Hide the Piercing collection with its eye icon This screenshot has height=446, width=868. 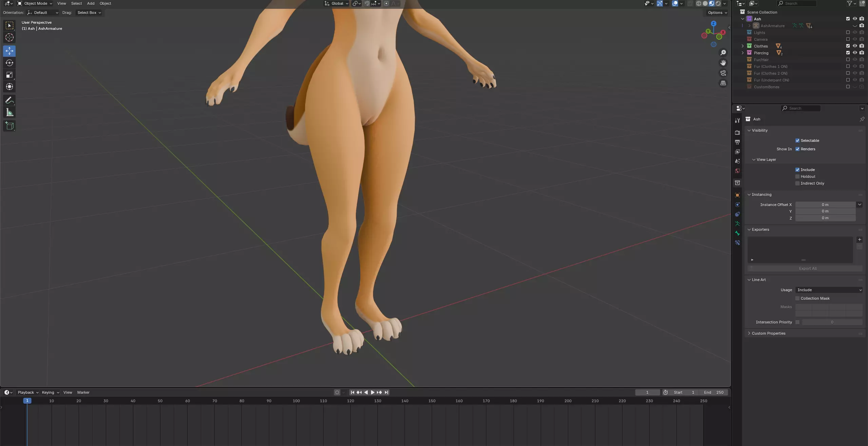855,53
